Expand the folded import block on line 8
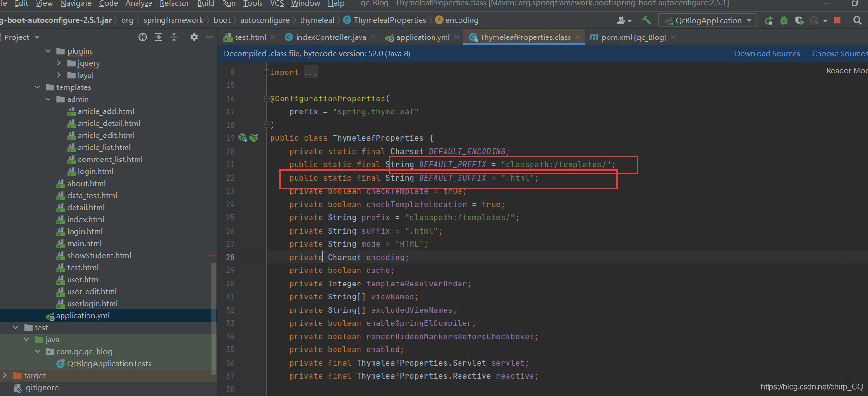 (266, 72)
